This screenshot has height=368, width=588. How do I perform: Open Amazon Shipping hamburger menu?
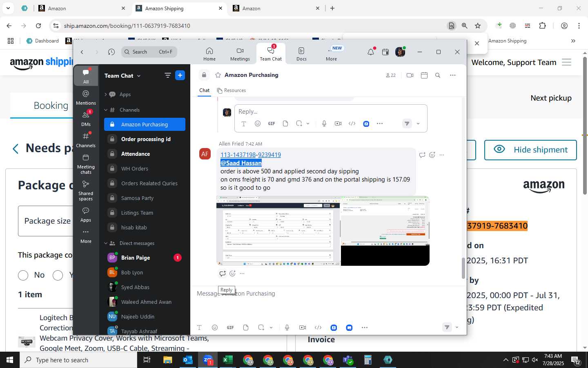(566, 63)
